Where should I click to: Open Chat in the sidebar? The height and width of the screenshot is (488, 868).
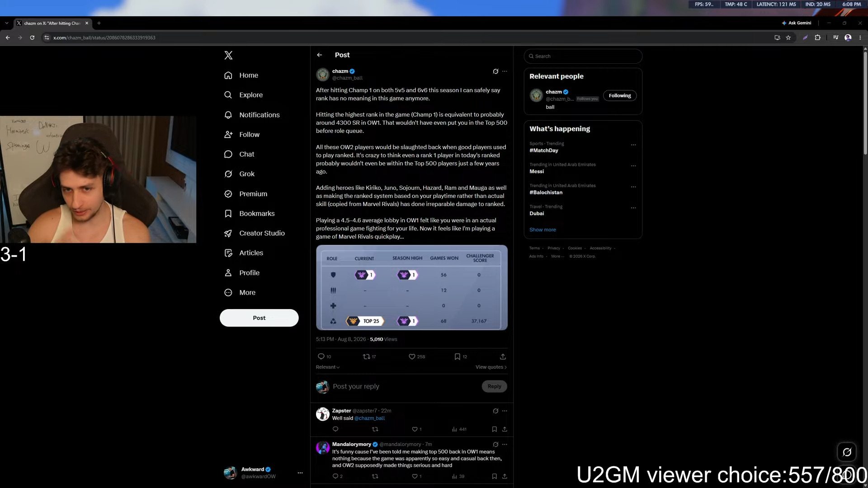click(239, 155)
